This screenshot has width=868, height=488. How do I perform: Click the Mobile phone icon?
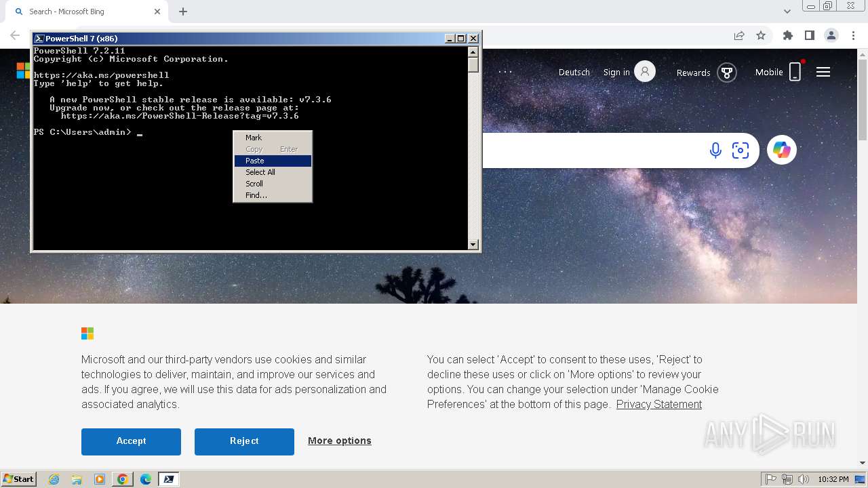click(795, 71)
